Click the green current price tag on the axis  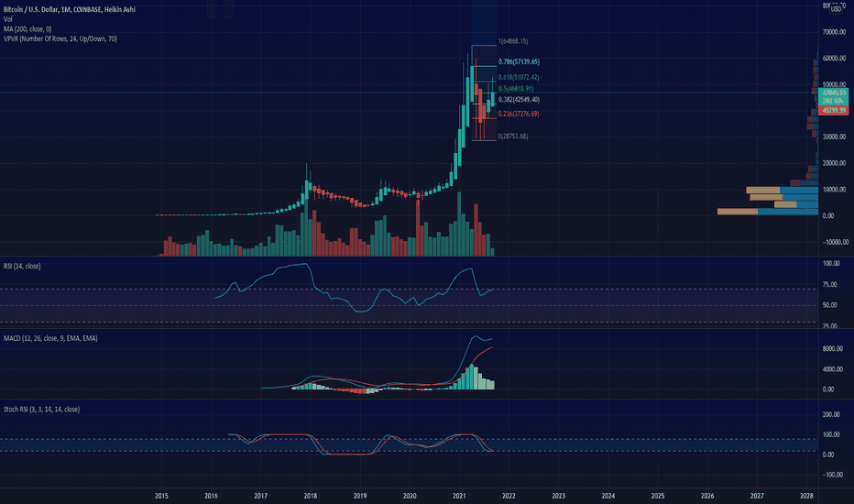coord(833,96)
